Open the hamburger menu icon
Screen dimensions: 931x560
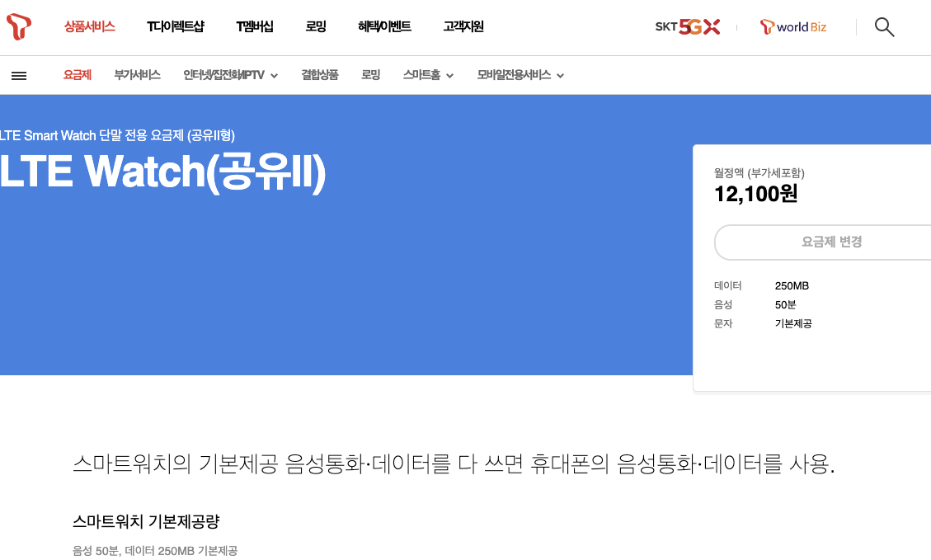coord(19,75)
